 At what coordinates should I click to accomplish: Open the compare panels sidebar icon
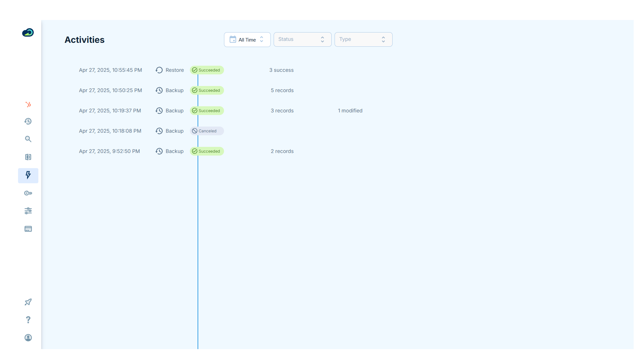(x=28, y=157)
